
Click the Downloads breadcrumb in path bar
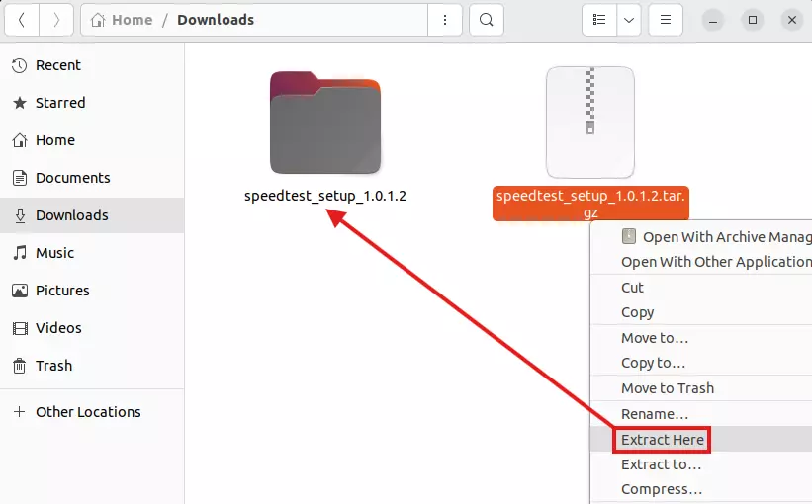tap(216, 20)
